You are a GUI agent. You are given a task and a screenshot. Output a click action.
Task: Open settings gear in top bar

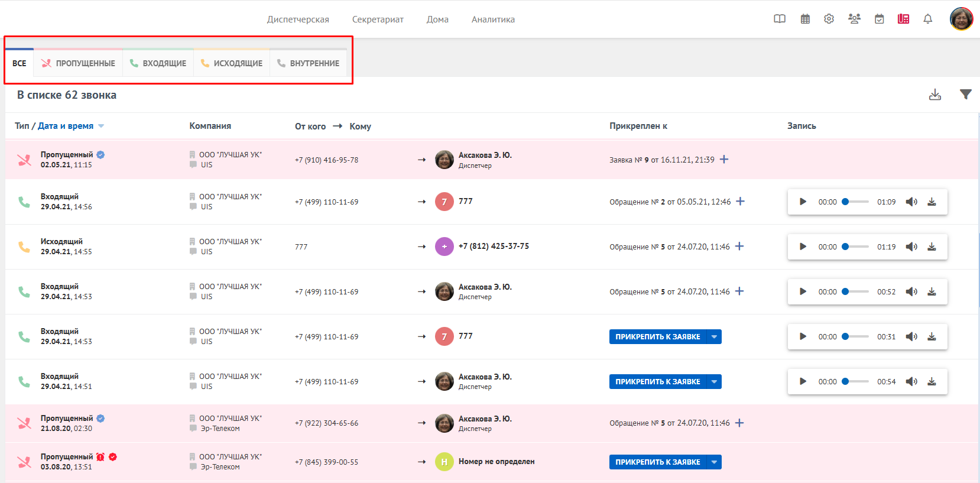(x=829, y=19)
